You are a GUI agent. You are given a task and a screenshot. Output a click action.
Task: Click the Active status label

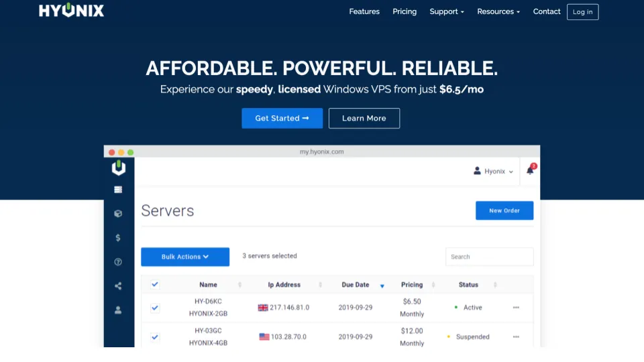pos(473,308)
